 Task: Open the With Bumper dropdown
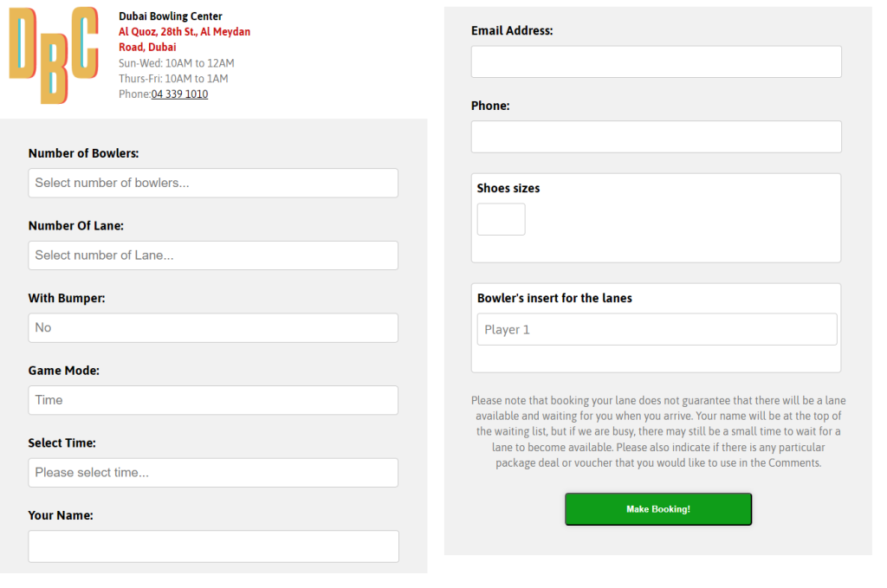[x=213, y=328]
